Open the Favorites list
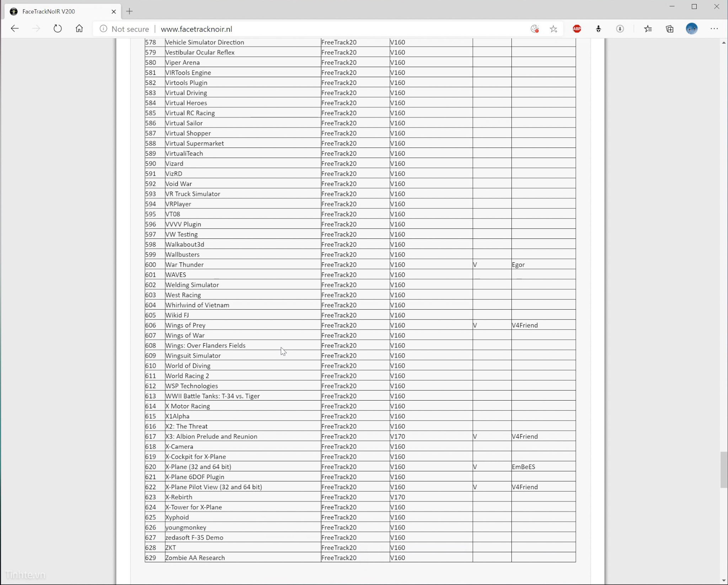 coord(648,29)
